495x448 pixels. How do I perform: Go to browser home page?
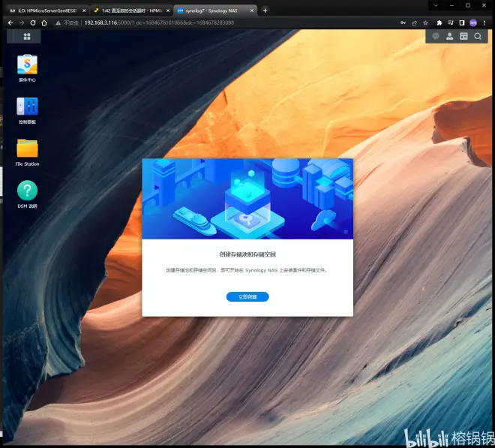click(x=44, y=23)
